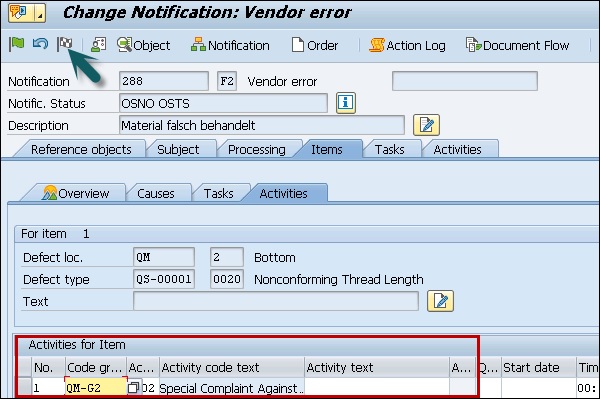Screen dimensions: 600x399
Task: Open the Tasks tab in main tab strip
Action: point(390,149)
